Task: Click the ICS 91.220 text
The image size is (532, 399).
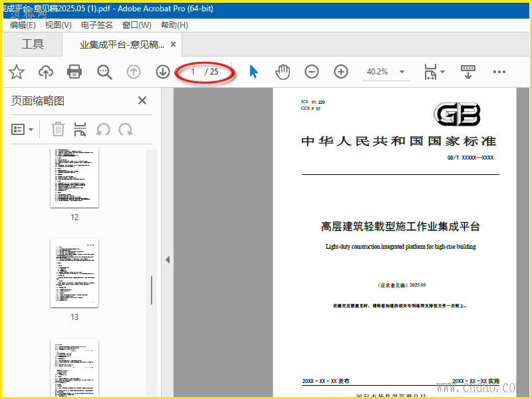Action: (x=313, y=102)
